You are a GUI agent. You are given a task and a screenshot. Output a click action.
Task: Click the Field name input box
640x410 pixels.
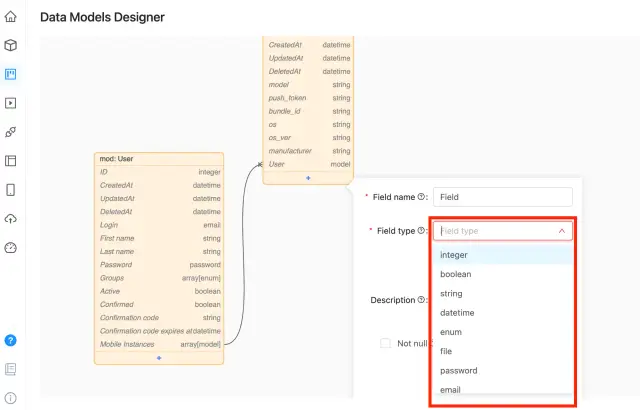click(x=501, y=197)
